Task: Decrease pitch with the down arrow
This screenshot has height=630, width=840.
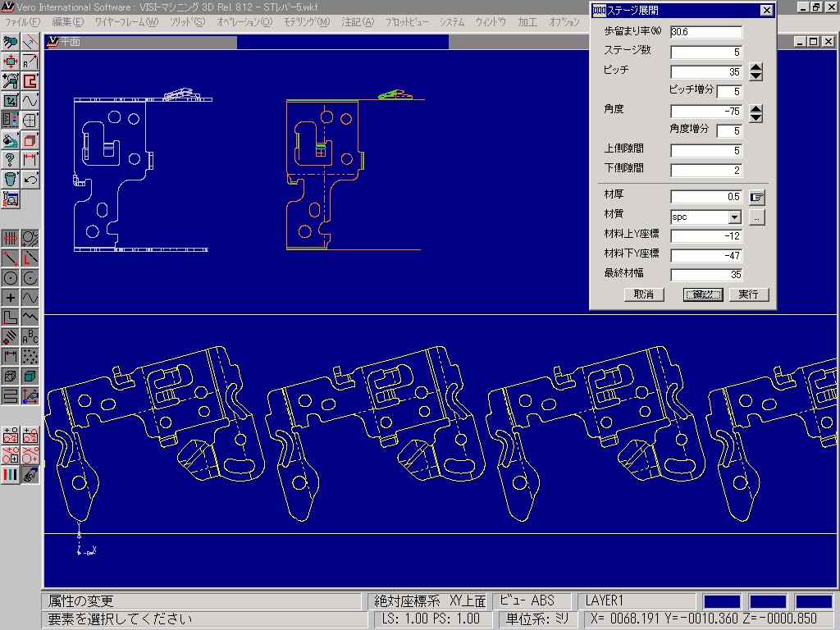Action: 756,76
